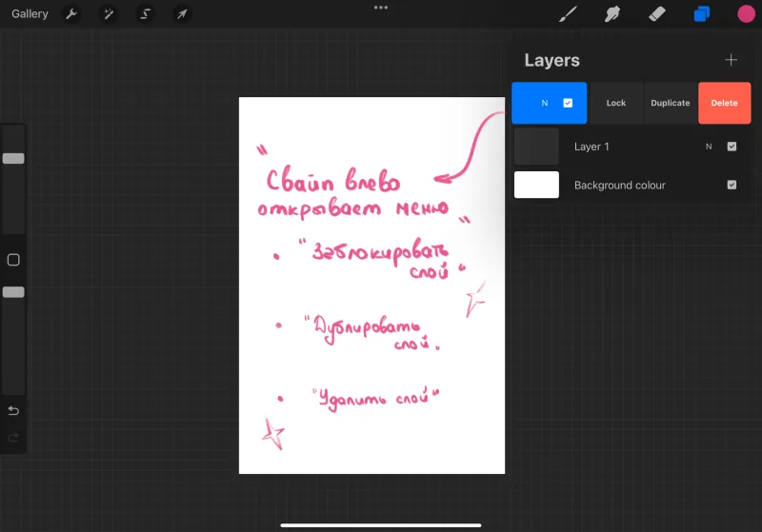Select the Brush tool

pyautogui.click(x=568, y=13)
